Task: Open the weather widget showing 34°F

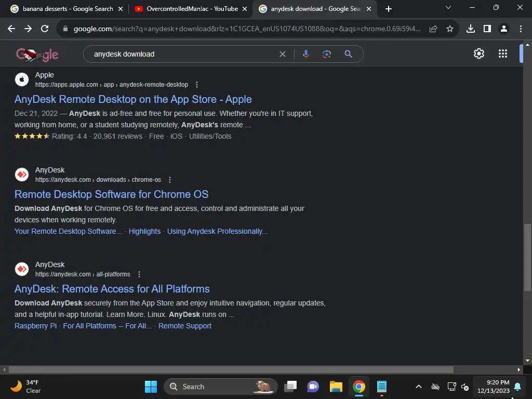Action: (25, 387)
